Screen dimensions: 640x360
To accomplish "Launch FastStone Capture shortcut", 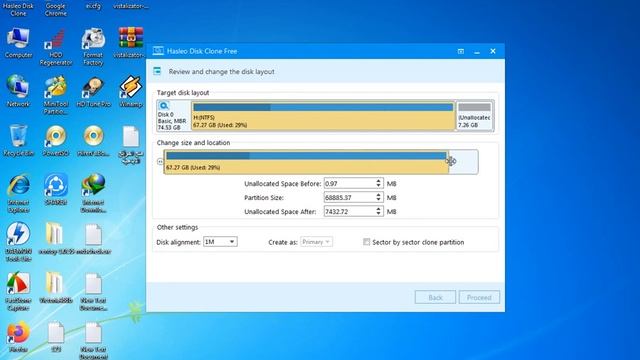I will [18, 291].
